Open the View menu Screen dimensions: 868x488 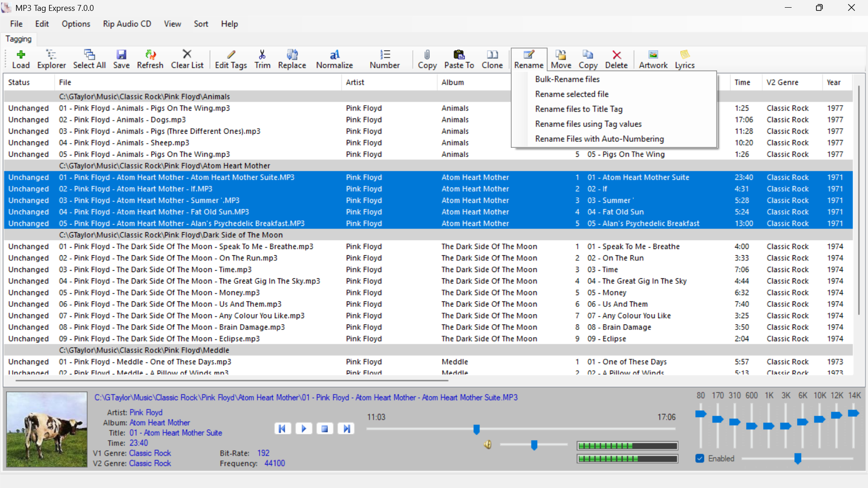click(172, 24)
